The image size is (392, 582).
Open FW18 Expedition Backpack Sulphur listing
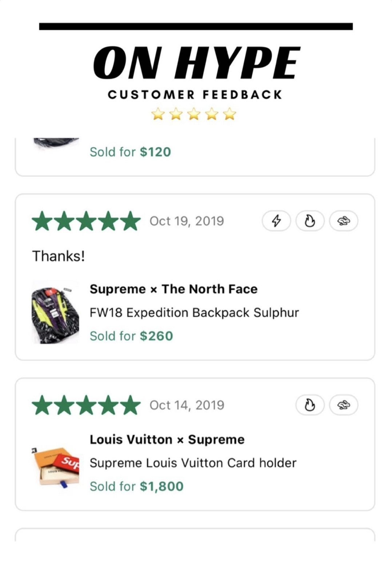pyautogui.click(x=194, y=312)
